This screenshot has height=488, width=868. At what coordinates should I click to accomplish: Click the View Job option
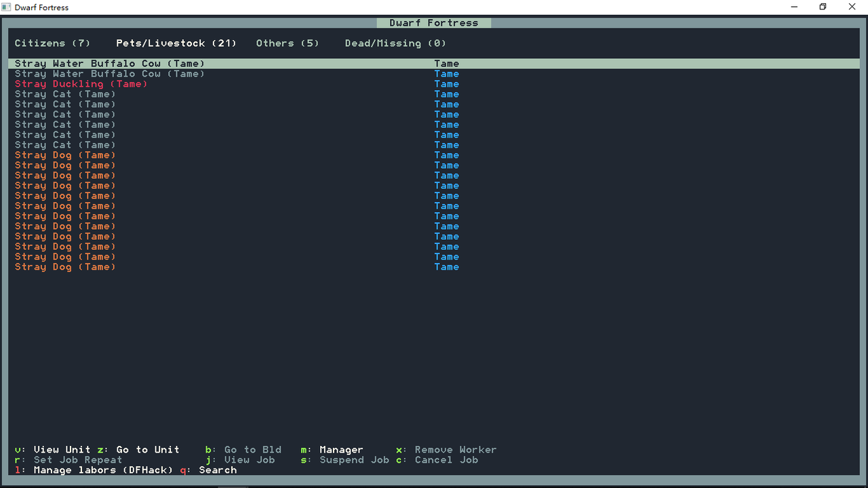pos(240,460)
